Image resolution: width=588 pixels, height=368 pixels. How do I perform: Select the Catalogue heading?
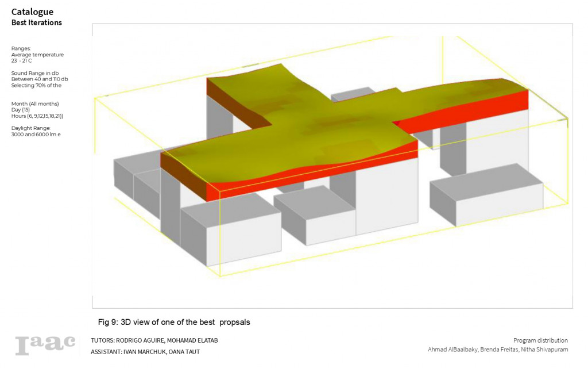click(32, 11)
